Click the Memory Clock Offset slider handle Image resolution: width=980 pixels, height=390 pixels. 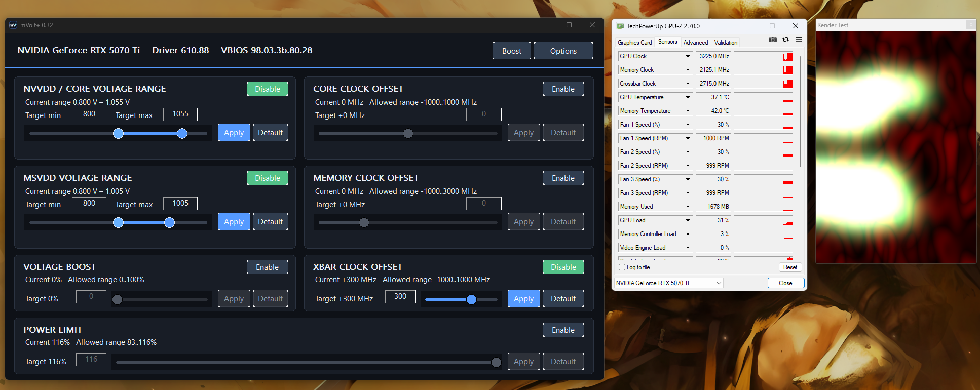[x=364, y=222]
